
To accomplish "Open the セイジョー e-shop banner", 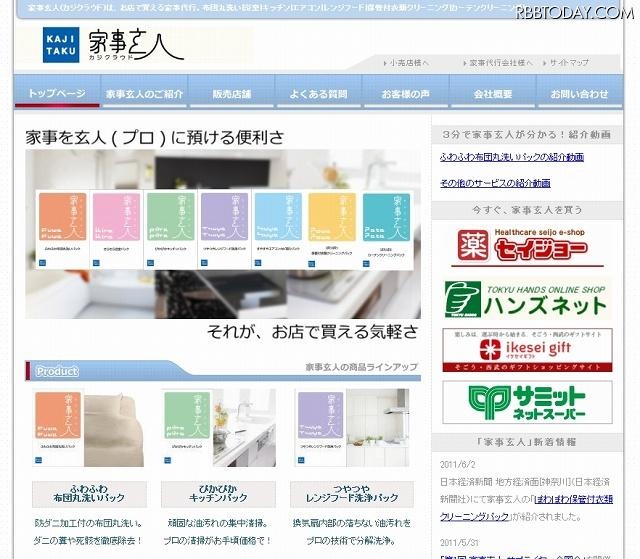I will click(527, 246).
